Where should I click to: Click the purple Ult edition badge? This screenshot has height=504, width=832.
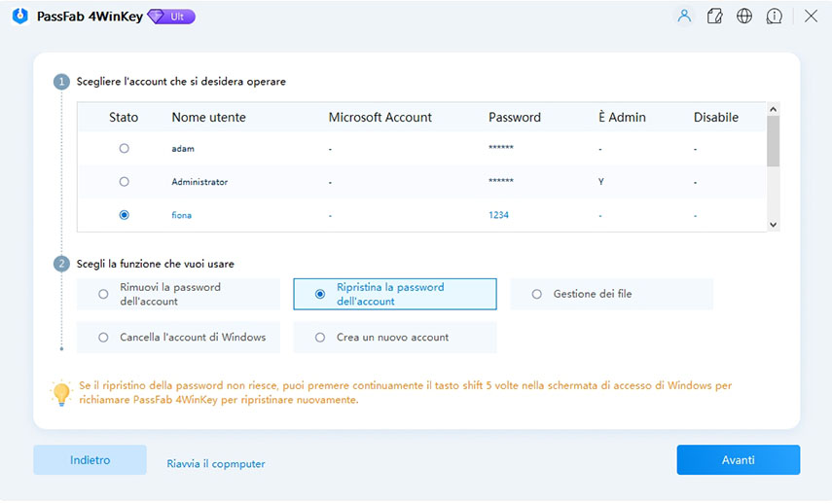point(170,17)
